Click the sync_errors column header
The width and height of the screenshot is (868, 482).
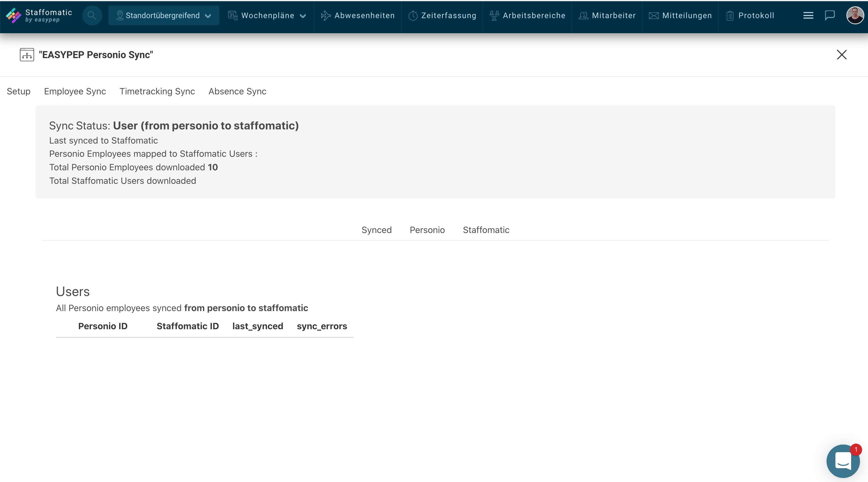322,326
